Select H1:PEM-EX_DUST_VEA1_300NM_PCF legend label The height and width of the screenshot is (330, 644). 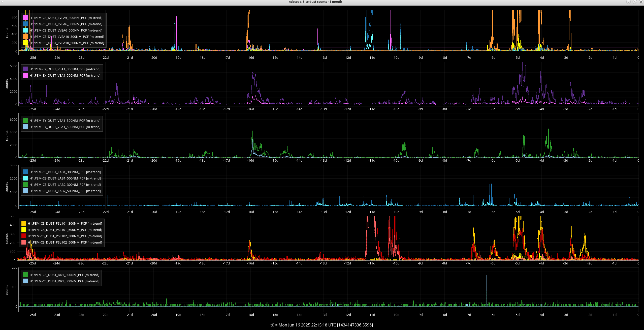coord(65,69)
